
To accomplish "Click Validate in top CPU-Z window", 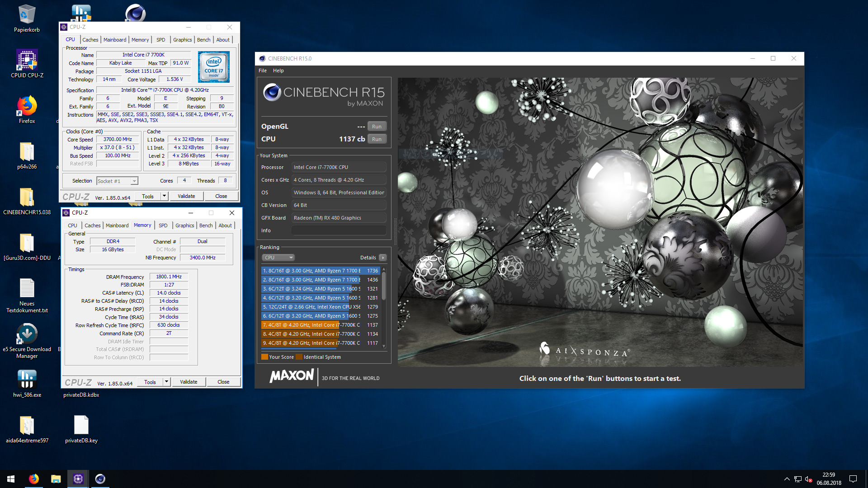I will (186, 196).
